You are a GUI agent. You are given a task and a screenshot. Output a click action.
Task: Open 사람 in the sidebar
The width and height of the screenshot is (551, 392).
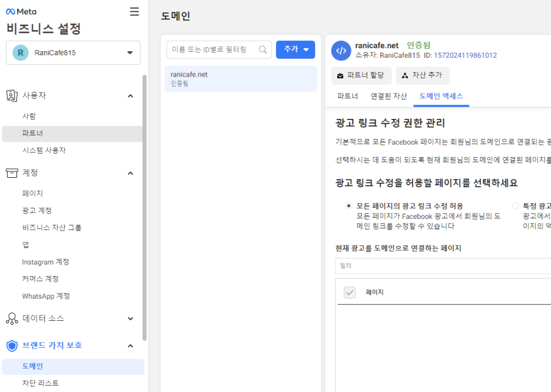29,116
